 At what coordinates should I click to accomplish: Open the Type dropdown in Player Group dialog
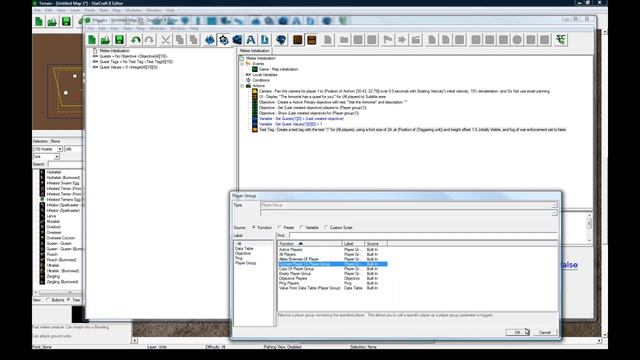pyautogui.click(x=554, y=205)
